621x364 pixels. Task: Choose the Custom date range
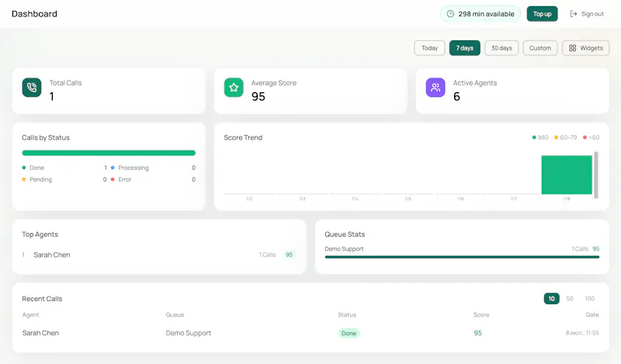(x=540, y=48)
